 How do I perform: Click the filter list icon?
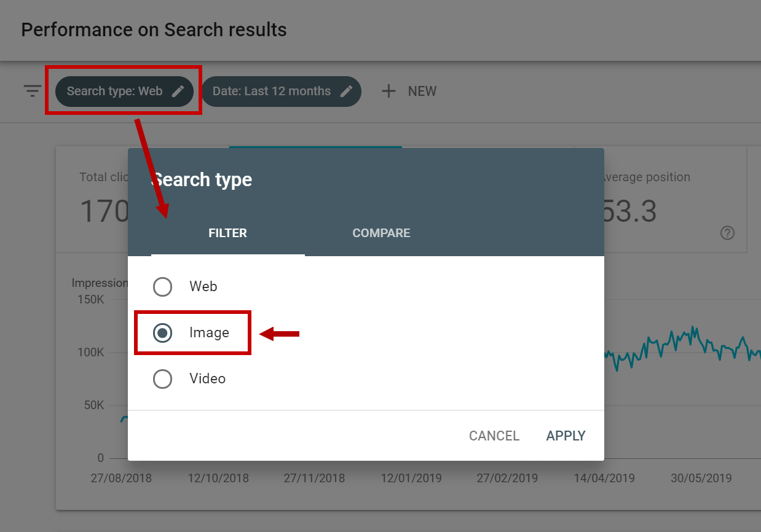32,92
